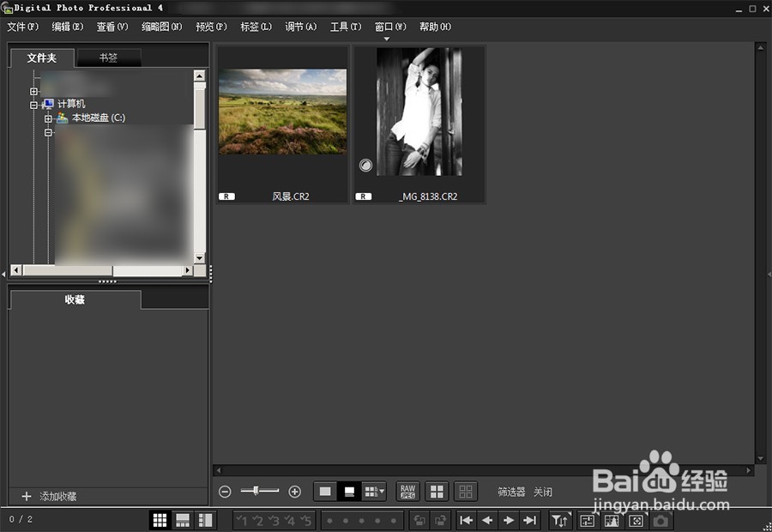Apply check mark 2
The image size is (772, 532).
(x=257, y=520)
